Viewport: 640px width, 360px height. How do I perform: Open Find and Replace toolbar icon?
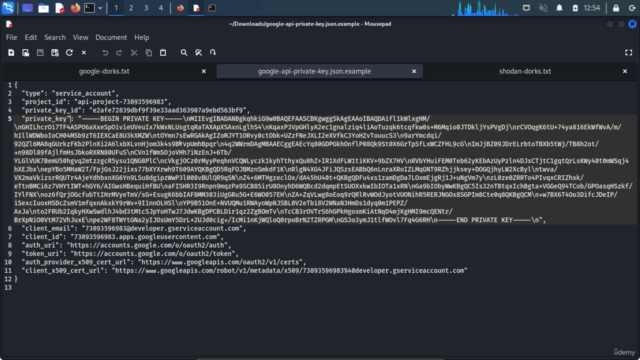coord(198,53)
